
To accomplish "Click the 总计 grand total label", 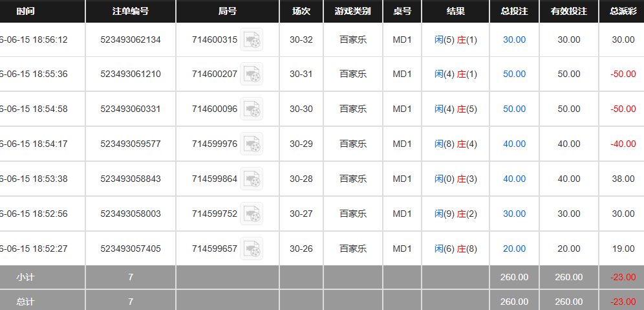I will (25, 302).
